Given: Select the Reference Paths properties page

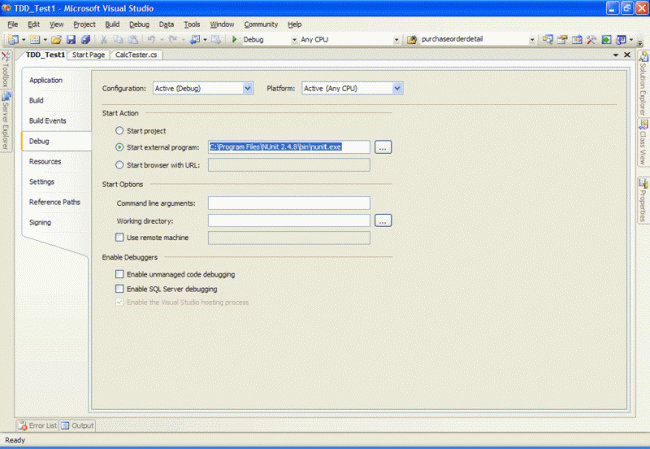Looking at the screenshot, I should [55, 202].
